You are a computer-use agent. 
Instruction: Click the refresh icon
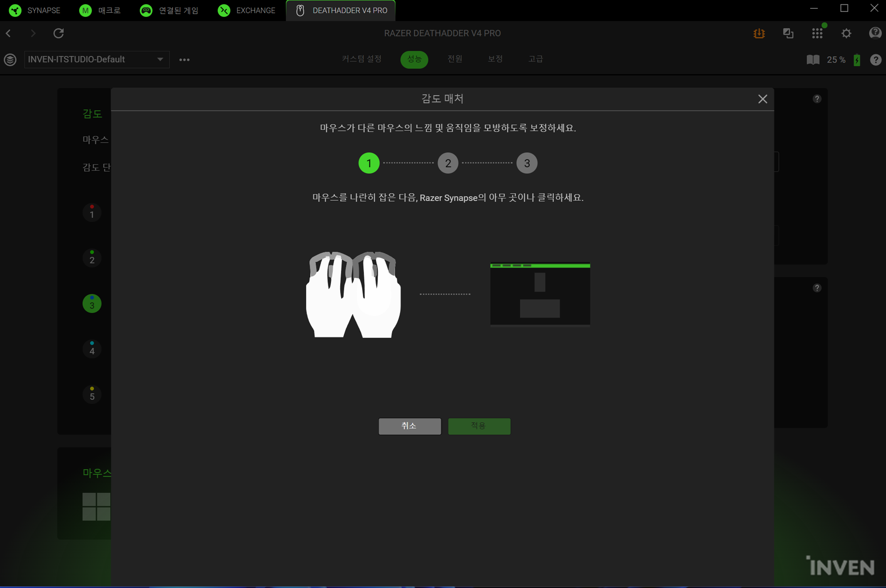click(58, 33)
